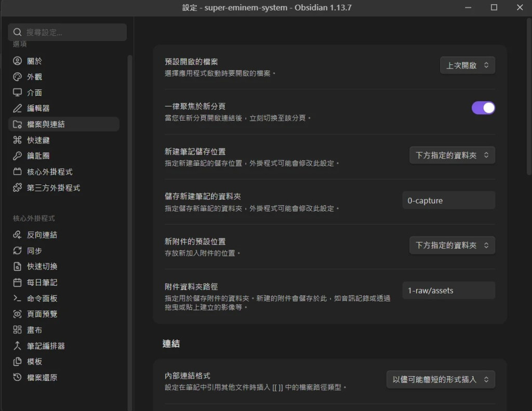Click the 介面 monitor icon

point(17,92)
